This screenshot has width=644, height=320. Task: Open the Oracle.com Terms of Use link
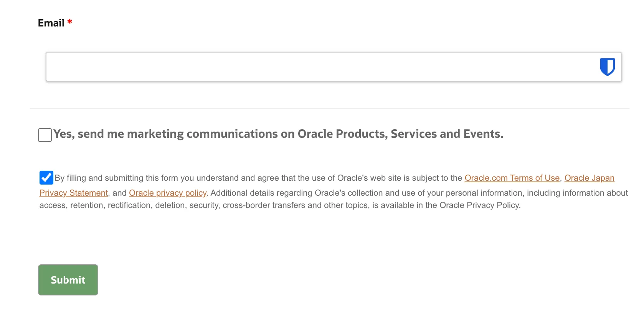point(512,178)
